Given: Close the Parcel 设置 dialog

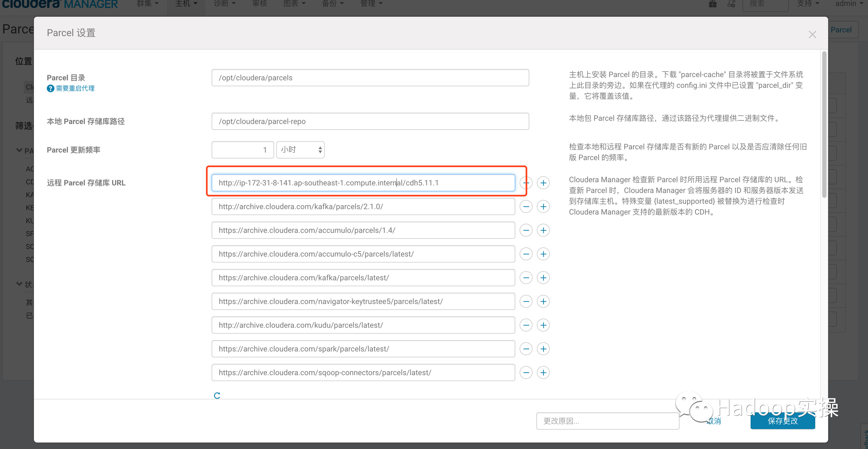Looking at the screenshot, I should point(812,34).
